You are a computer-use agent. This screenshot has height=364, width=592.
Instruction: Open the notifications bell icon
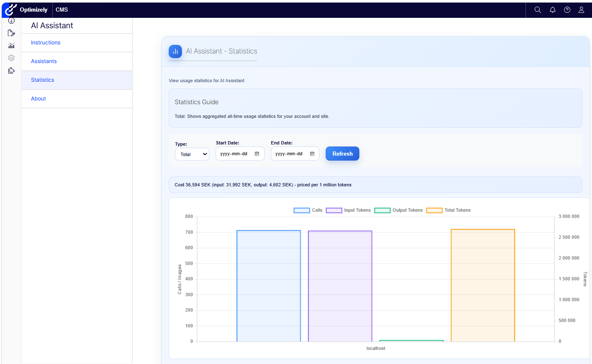[553, 10]
